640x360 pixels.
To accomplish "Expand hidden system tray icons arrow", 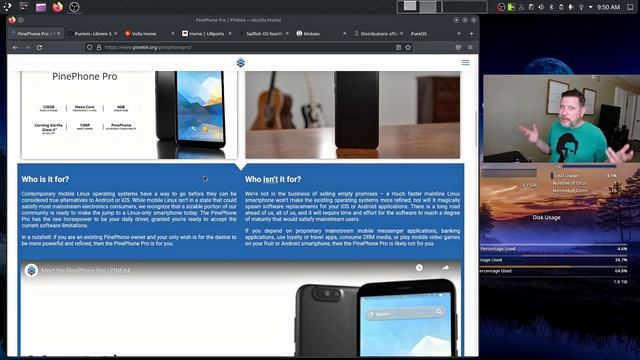I will tap(590, 7).
